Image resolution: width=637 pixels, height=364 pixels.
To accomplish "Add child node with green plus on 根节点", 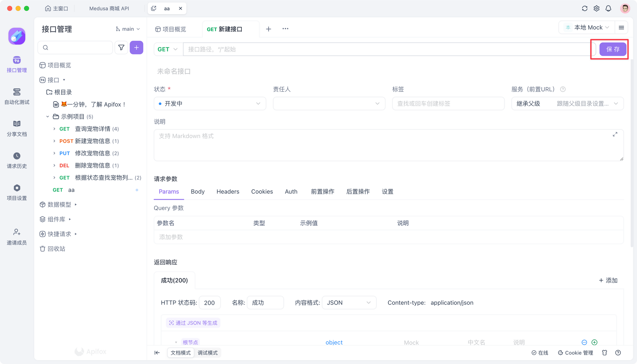I will (594, 342).
